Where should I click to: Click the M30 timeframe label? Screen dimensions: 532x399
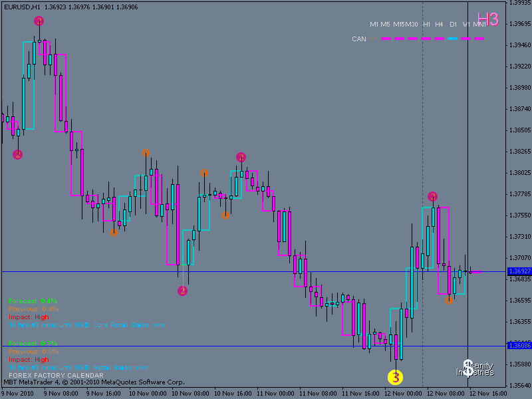point(412,25)
